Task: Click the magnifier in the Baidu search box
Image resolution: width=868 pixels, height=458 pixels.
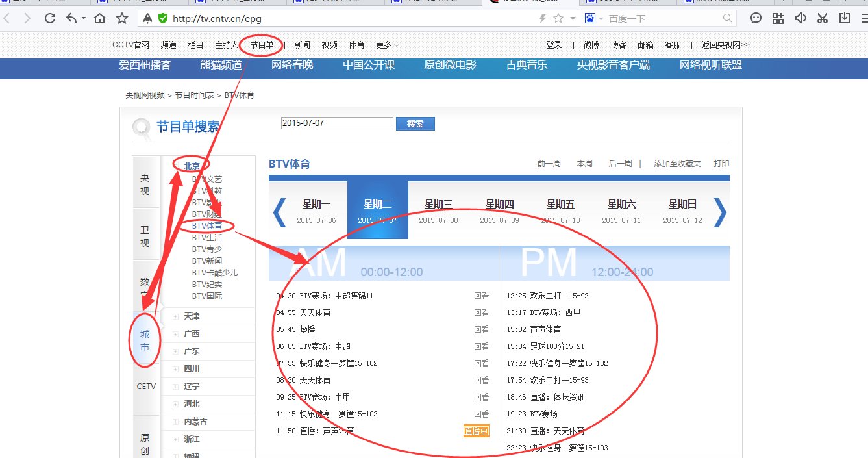Action: [727, 18]
